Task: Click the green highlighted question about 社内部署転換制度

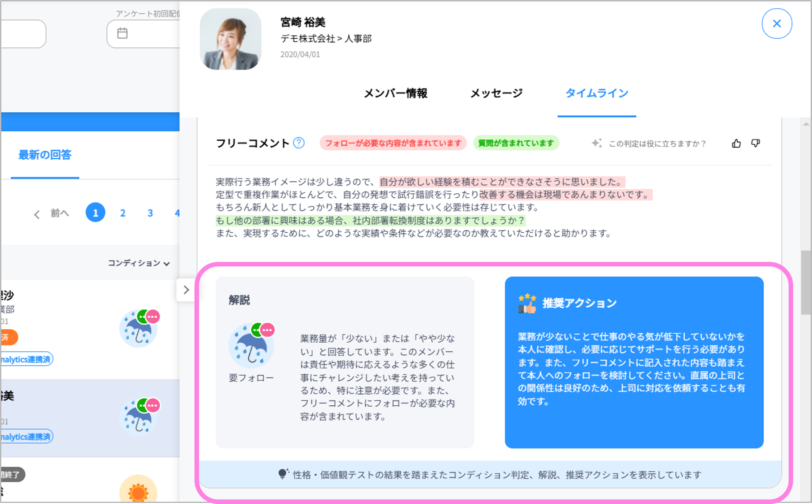Action: (x=370, y=221)
